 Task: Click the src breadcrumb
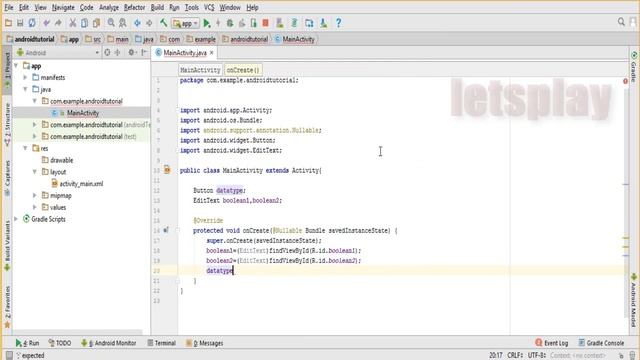coord(93,39)
